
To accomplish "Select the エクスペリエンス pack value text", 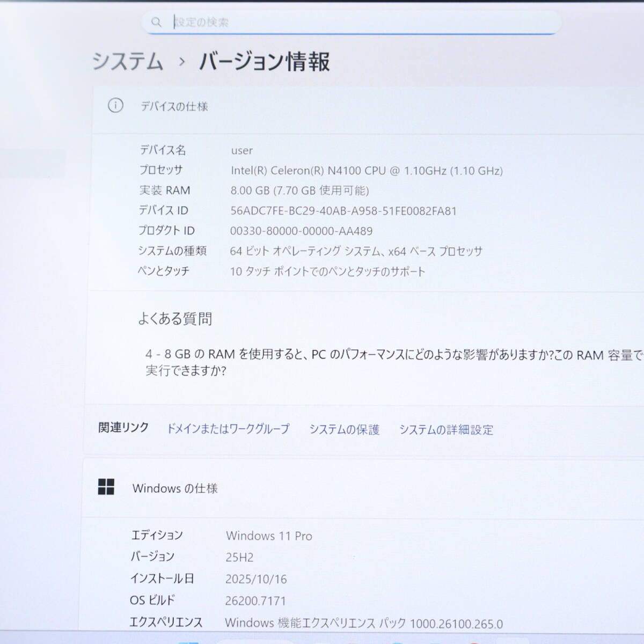I will pos(364,624).
